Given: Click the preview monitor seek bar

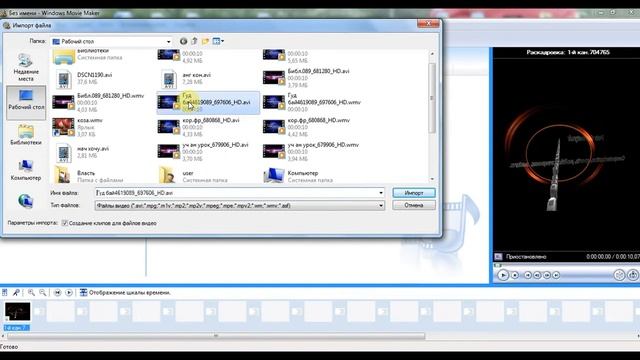Looking at the screenshot, I should [567, 265].
